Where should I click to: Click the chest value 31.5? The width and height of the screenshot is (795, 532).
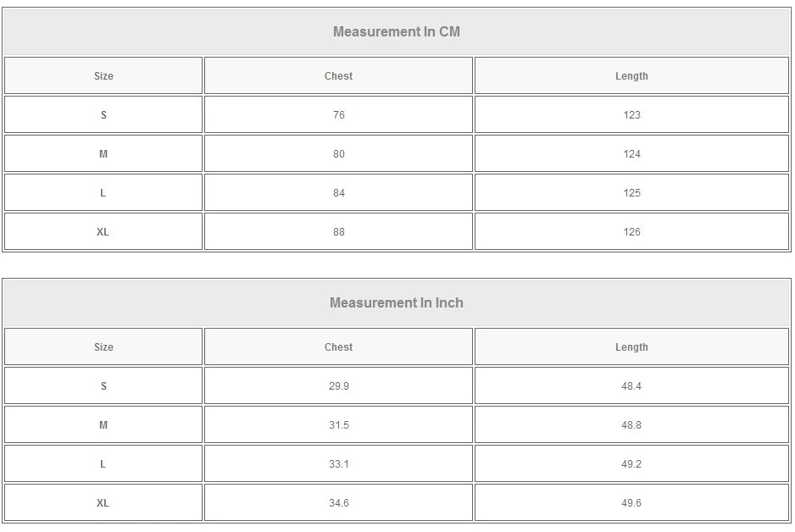pos(338,425)
